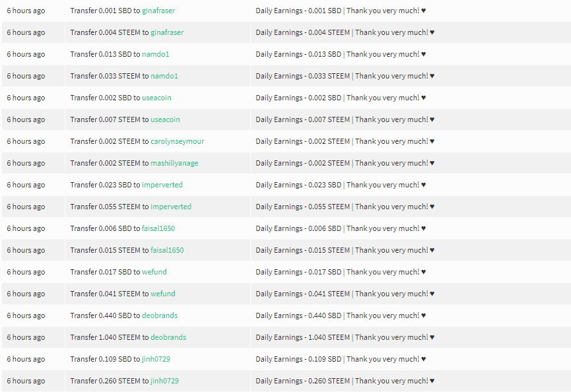Viewport: 571px width, 392px height.
Task: Open ginafraser link in 0.004 STEEM transfer row
Action: (x=167, y=33)
